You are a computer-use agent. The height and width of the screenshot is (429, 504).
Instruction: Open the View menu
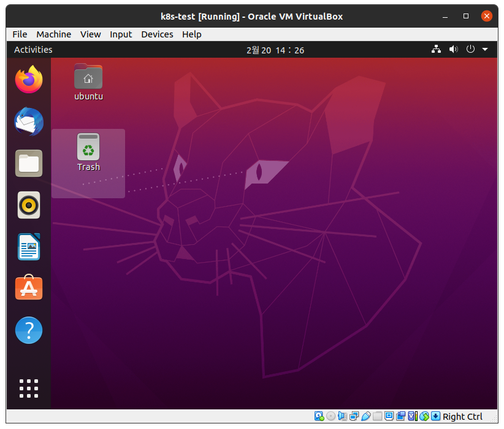point(90,34)
